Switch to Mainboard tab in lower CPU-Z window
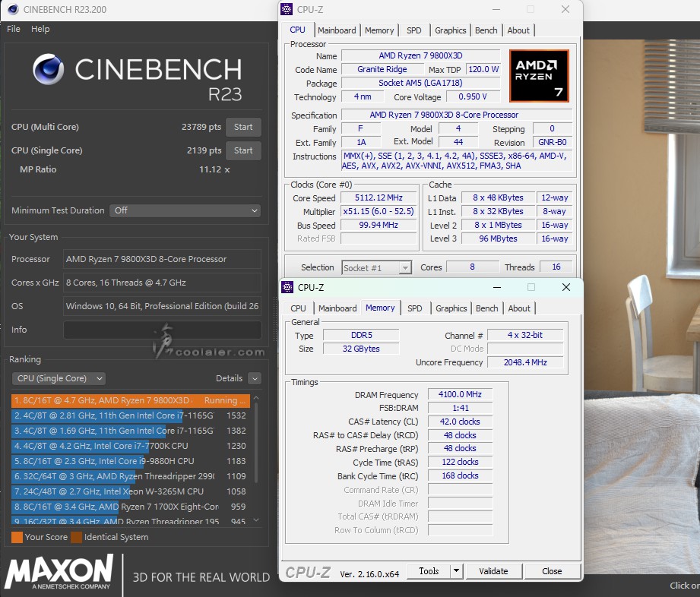The width and height of the screenshot is (700, 597). (x=337, y=308)
